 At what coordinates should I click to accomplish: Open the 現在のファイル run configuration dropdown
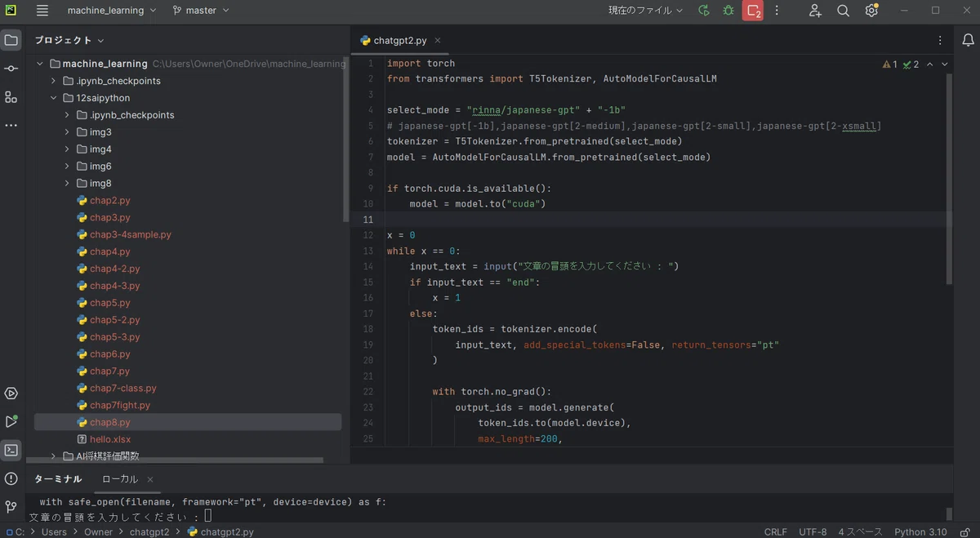click(x=645, y=11)
